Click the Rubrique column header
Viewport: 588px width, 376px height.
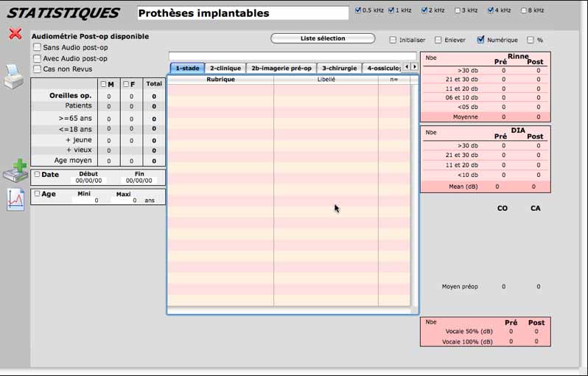[220, 80]
